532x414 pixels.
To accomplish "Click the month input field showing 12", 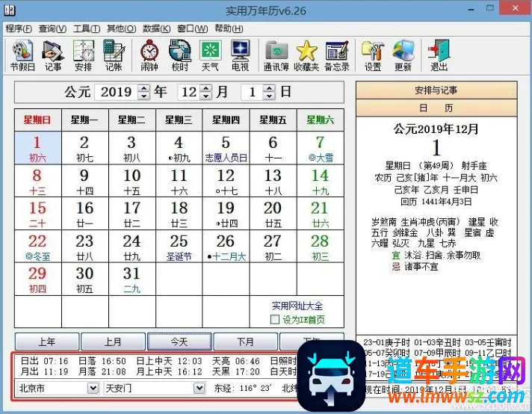I will point(188,93).
